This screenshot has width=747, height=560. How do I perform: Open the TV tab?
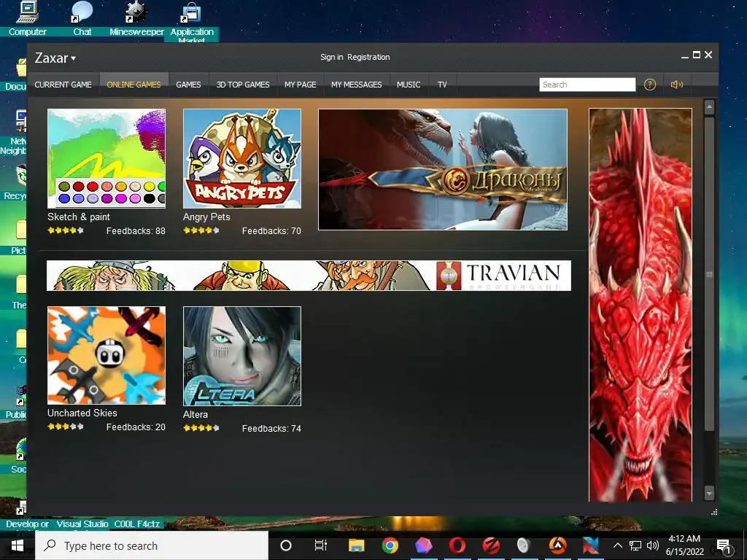coord(442,85)
